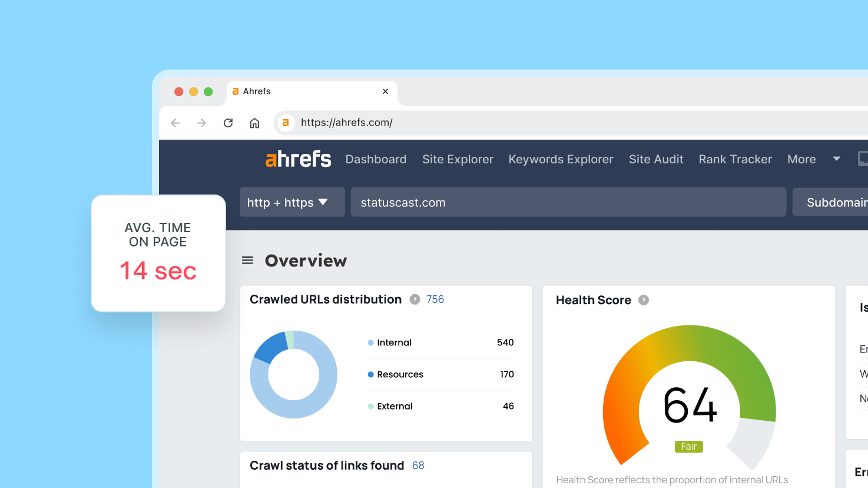Click the light blue Internal legend dot
This screenshot has height=488, width=868.
pyautogui.click(x=370, y=342)
